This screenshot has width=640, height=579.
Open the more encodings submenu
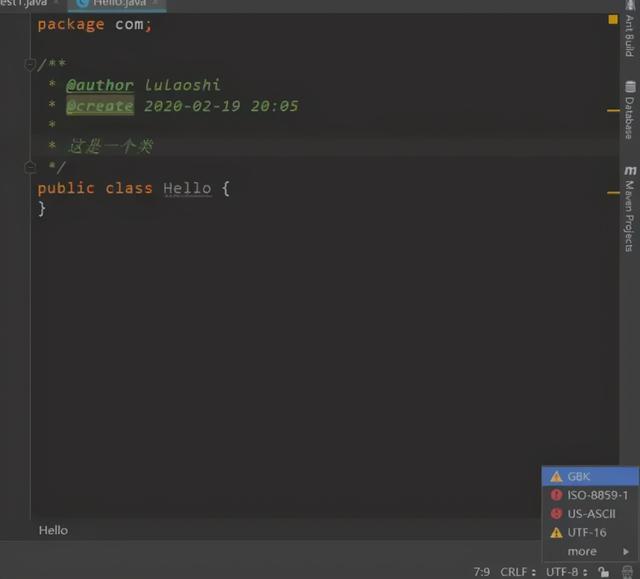(590, 551)
